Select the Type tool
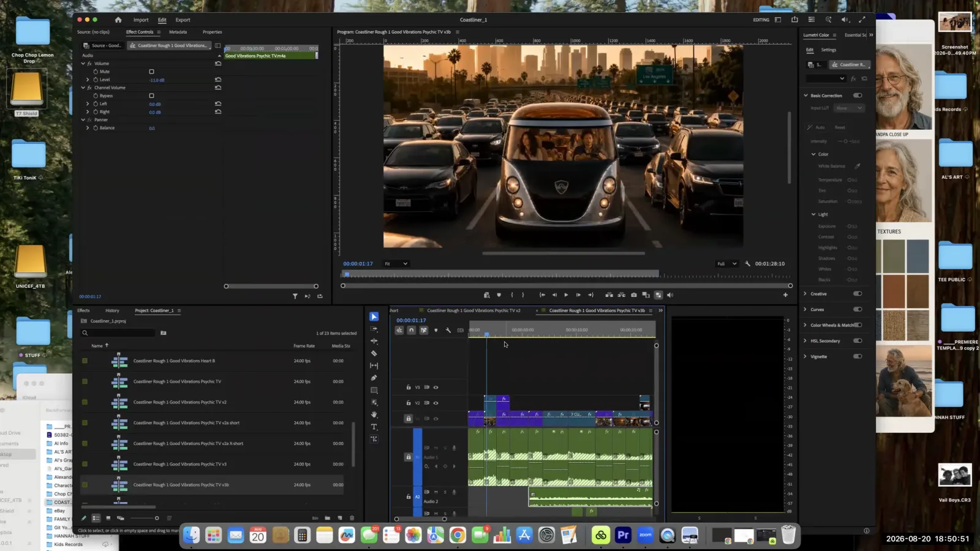Image resolution: width=980 pixels, height=551 pixels. 374,427
